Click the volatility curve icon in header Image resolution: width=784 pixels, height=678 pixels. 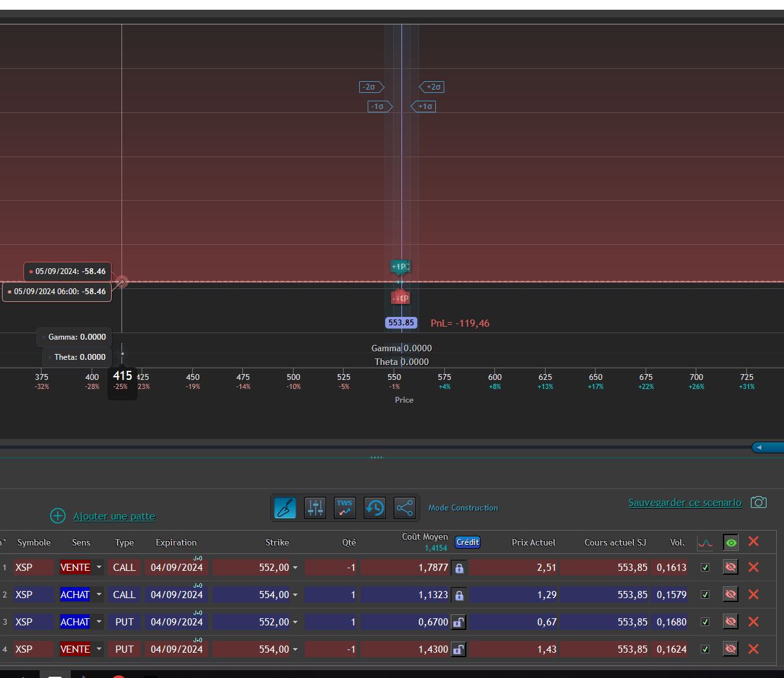pyautogui.click(x=705, y=543)
